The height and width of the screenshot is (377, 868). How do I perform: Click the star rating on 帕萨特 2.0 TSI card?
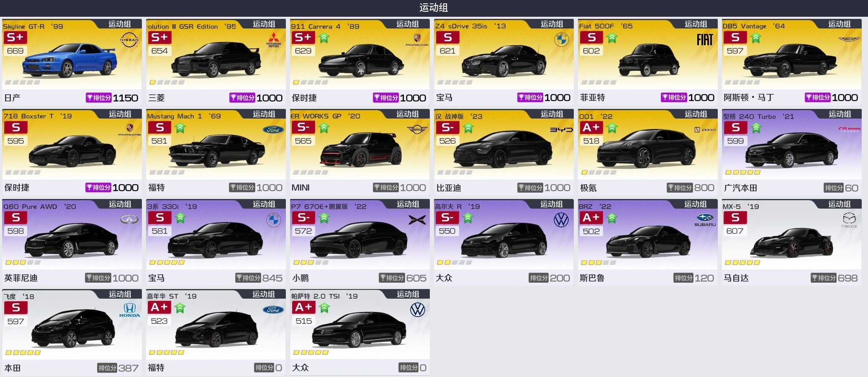coord(311,353)
